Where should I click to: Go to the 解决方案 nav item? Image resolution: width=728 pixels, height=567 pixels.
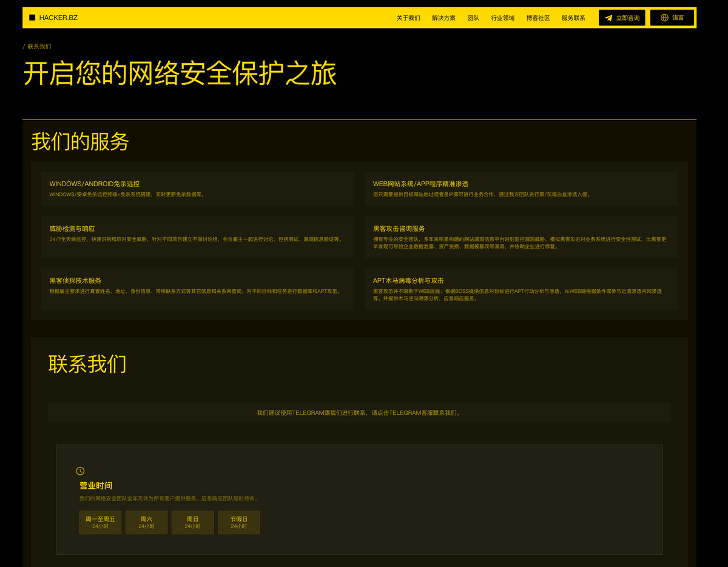click(x=443, y=18)
